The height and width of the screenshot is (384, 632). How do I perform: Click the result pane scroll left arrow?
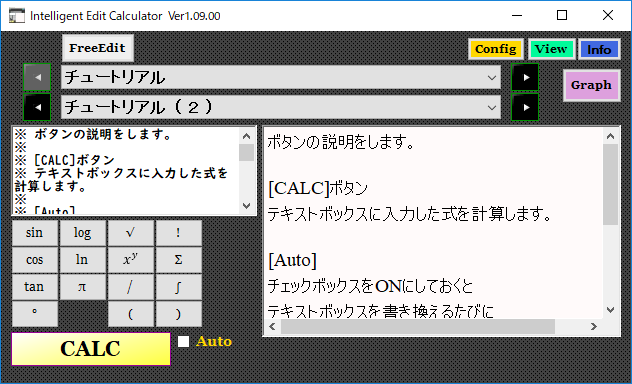click(272, 326)
